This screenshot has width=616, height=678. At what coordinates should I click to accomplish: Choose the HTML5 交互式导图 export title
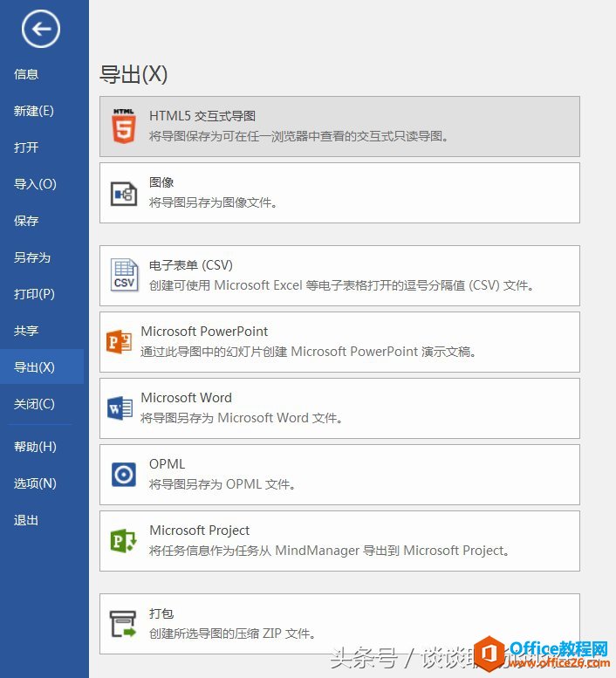pos(202,116)
